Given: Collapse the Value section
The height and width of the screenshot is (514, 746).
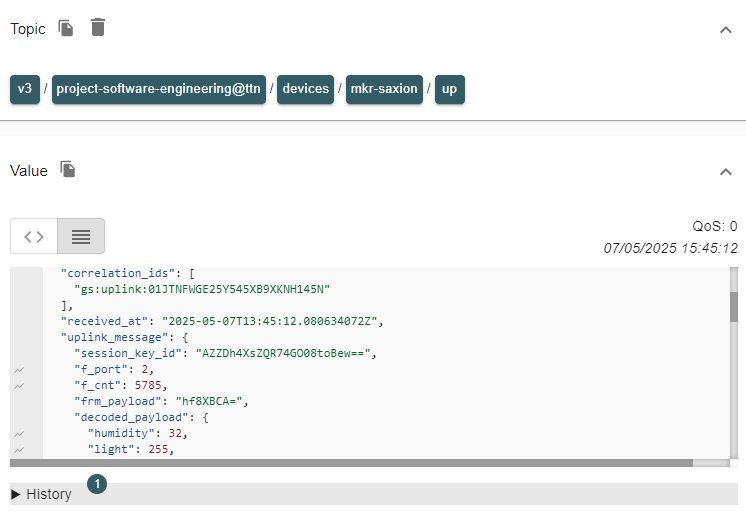Looking at the screenshot, I should pos(726,172).
